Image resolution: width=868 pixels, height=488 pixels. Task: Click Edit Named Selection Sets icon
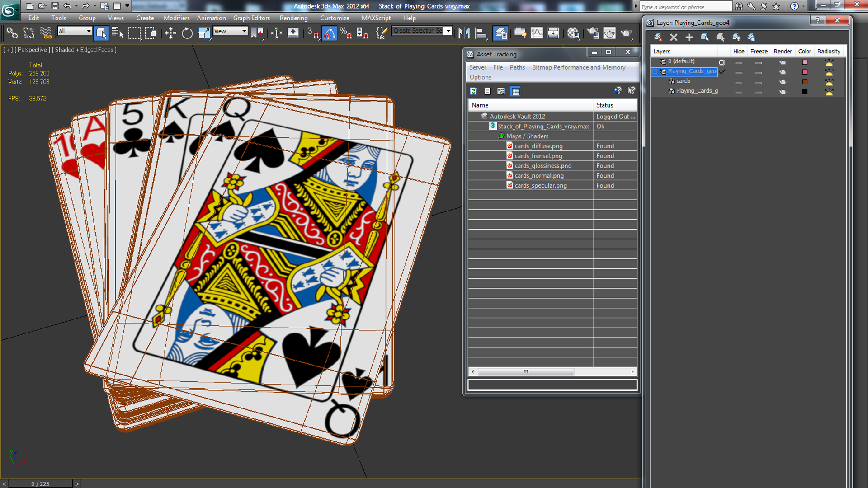tap(382, 33)
